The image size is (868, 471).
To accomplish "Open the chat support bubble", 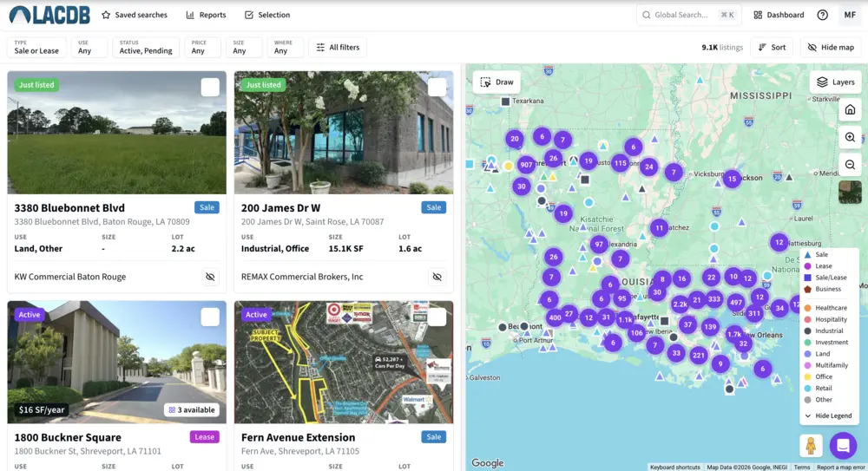I will click(843, 445).
